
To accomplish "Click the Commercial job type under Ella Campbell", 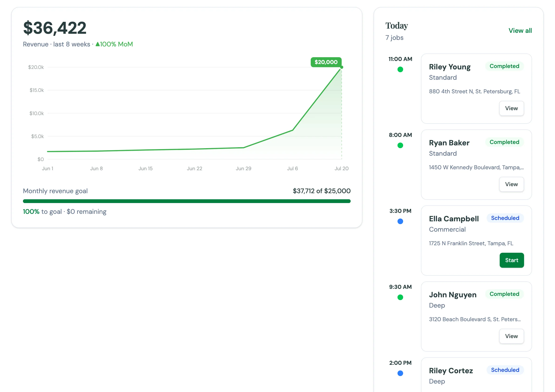I will tap(447, 229).
